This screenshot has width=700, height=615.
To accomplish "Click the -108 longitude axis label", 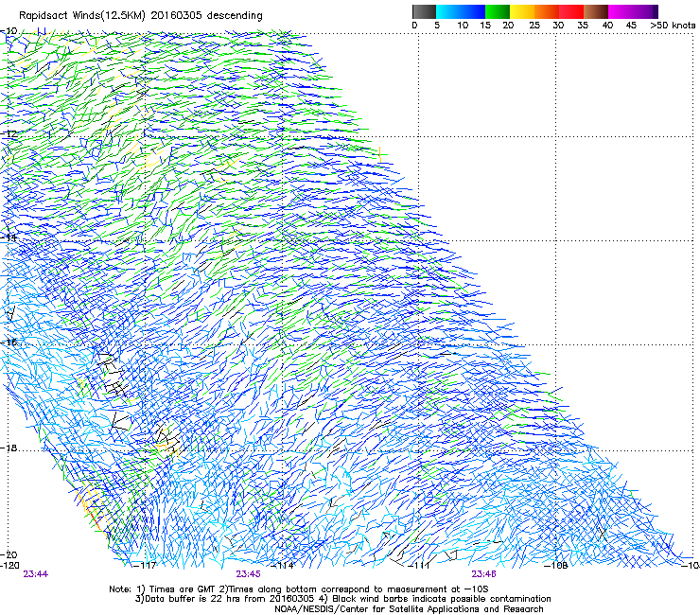I will tap(556, 565).
